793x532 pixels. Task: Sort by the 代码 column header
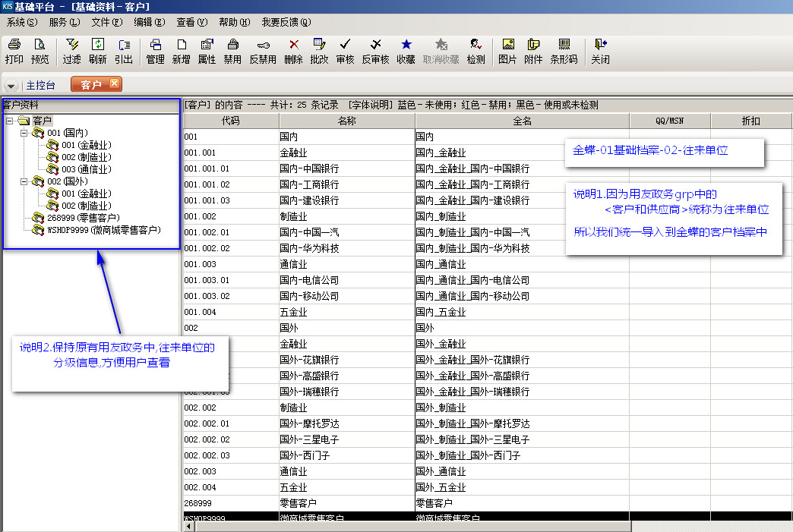[231, 121]
